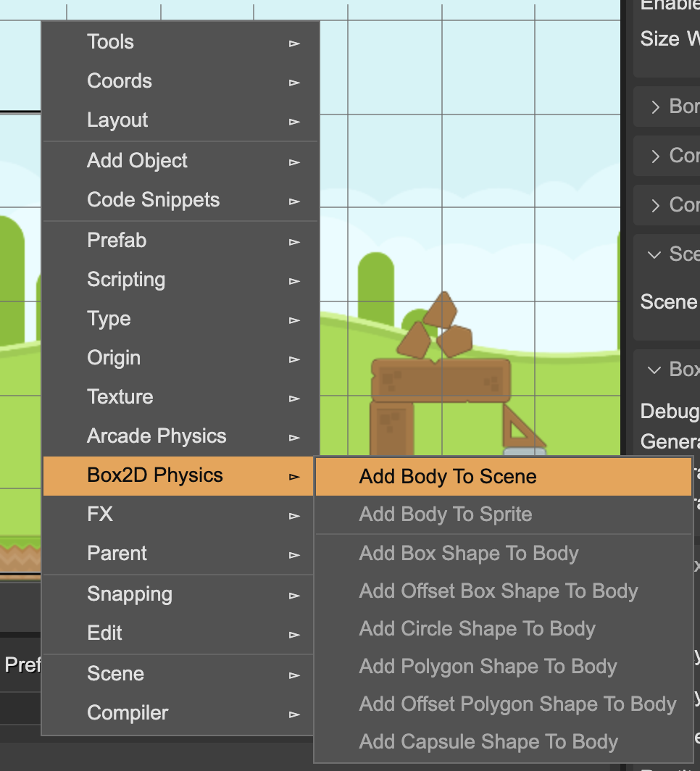700x771 pixels.
Task: Open the Coords submenu
Action: coord(180,81)
